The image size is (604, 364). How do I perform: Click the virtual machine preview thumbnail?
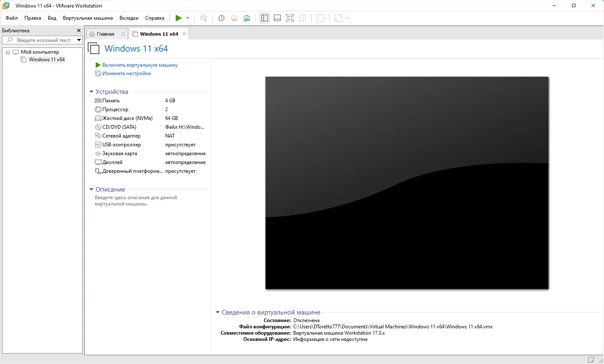407,183
